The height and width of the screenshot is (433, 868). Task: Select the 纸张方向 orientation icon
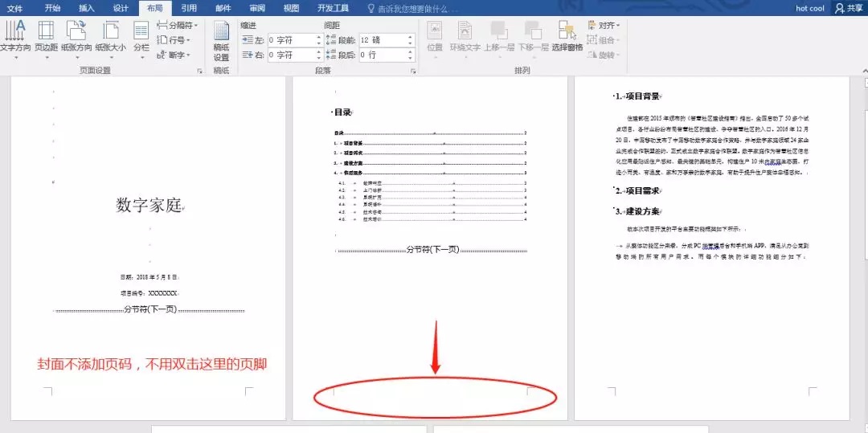click(x=77, y=36)
